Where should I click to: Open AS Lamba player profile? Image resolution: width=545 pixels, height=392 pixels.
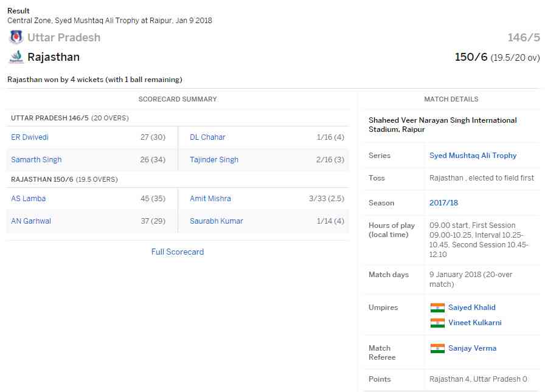pyautogui.click(x=28, y=199)
